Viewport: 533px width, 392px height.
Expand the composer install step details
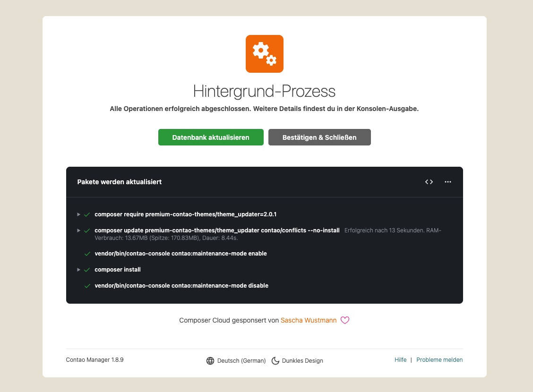(x=79, y=270)
